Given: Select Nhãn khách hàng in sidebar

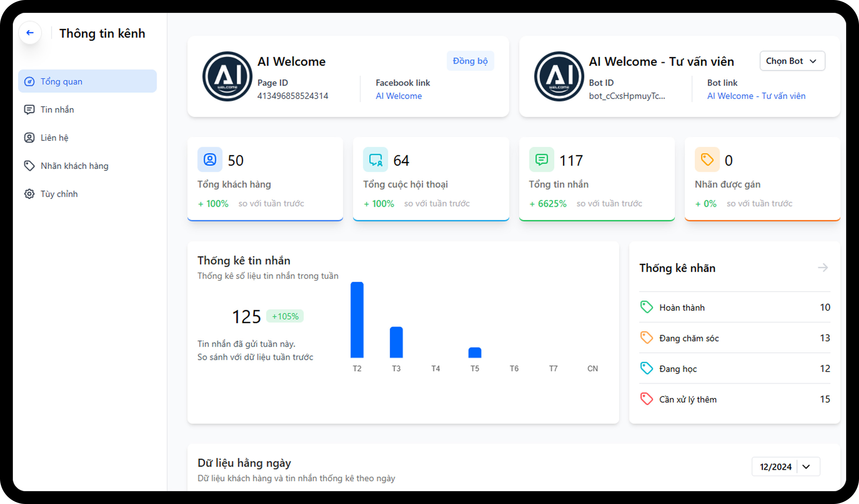Looking at the screenshot, I should click(74, 166).
